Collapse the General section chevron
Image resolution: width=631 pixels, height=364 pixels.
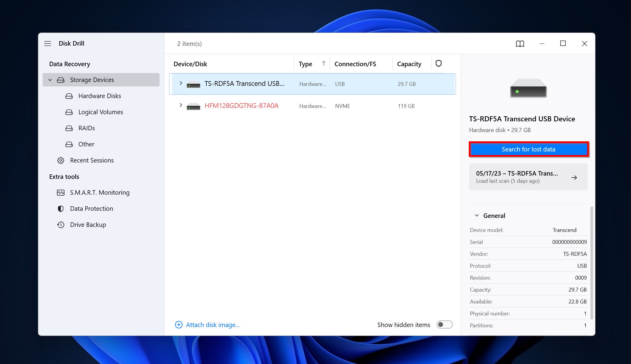[477, 215]
